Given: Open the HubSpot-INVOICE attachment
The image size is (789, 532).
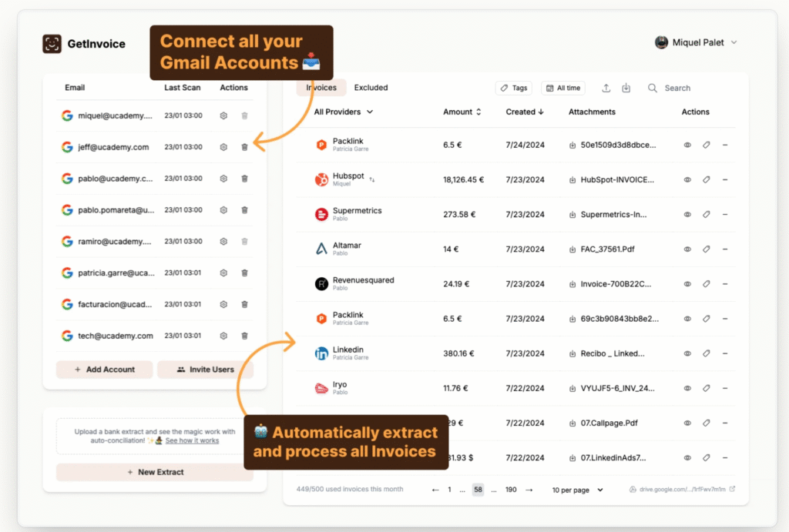Looking at the screenshot, I should [x=617, y=179].
